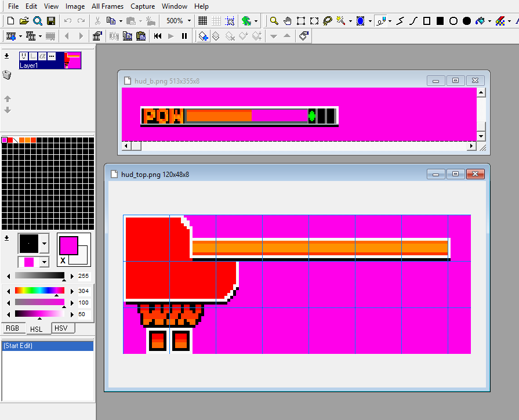Screen dimensions: 519x420
Task: Select the rectangular selection tool
Action: (x=301, y=20)
